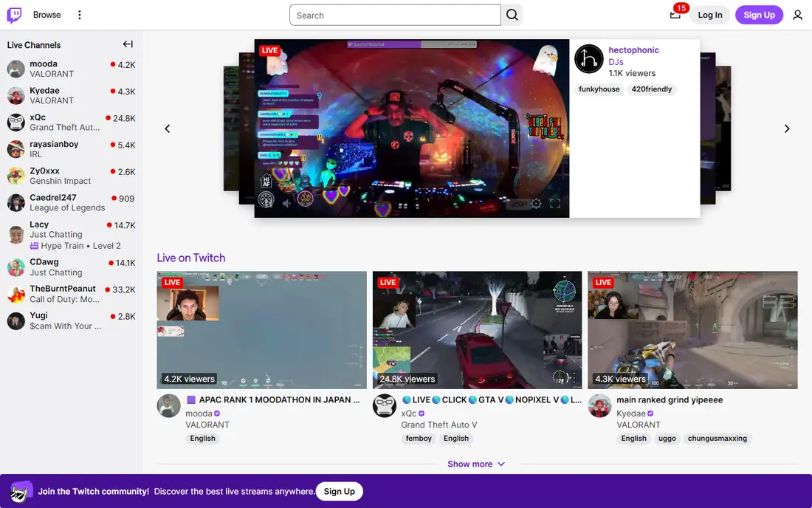The height and width of the screenshot is (508, 812).
Task: Click Yugi's avatar in sidebar
Action: tap(16, 321)
